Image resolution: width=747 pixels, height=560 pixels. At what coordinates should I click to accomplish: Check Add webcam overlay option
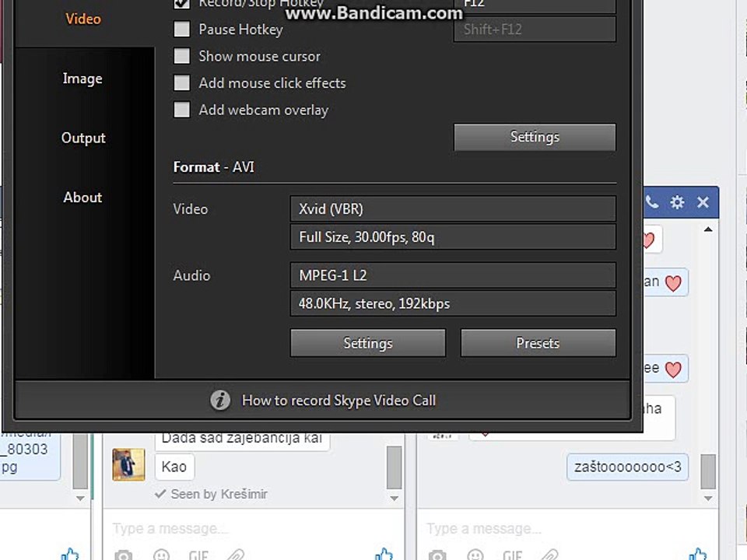181,110
